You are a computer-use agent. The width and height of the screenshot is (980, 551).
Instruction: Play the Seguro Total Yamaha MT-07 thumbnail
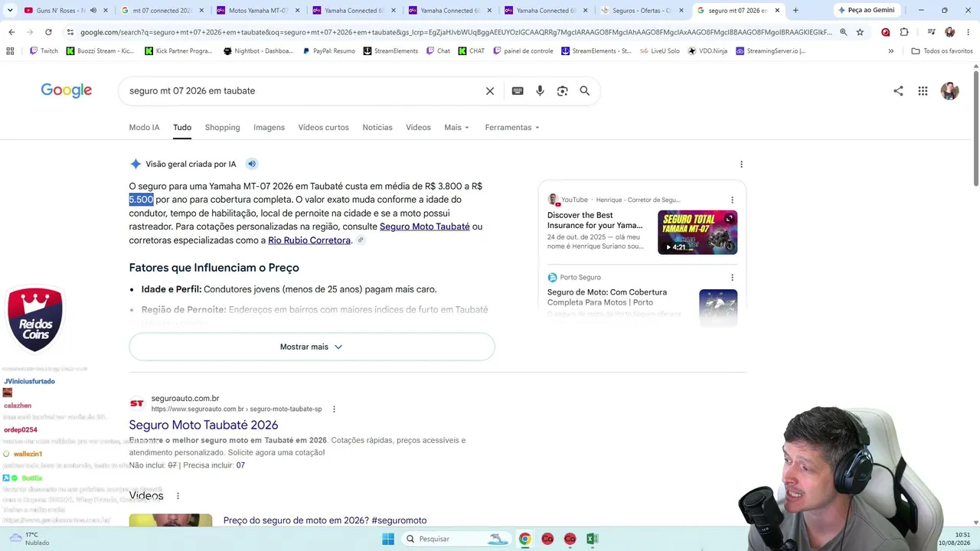(697, 233)
